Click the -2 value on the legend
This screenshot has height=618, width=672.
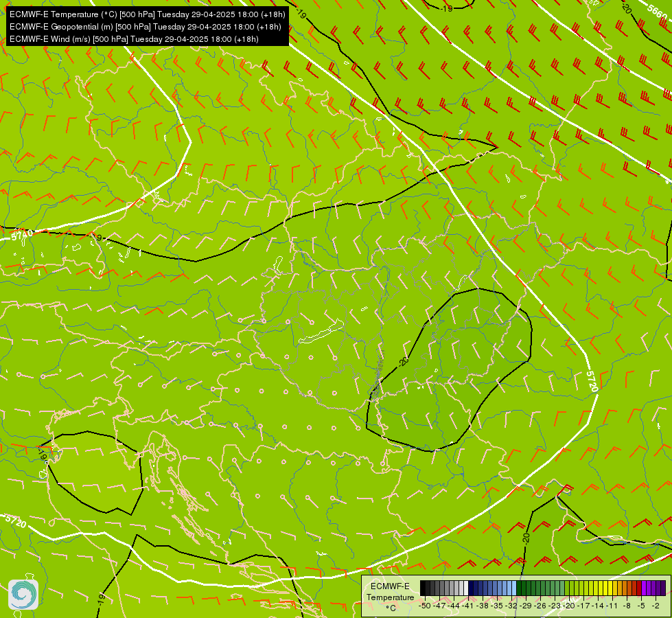(656, 606)
